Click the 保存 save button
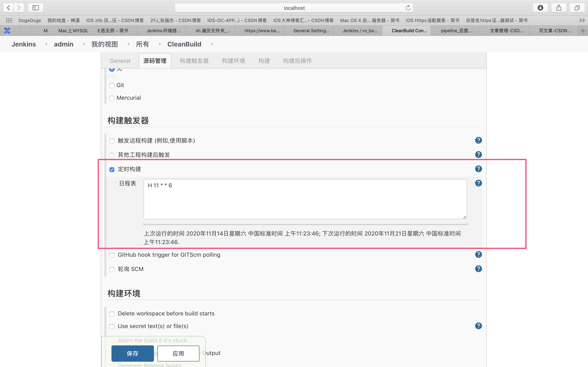588x367 pixels. [133, 353]
